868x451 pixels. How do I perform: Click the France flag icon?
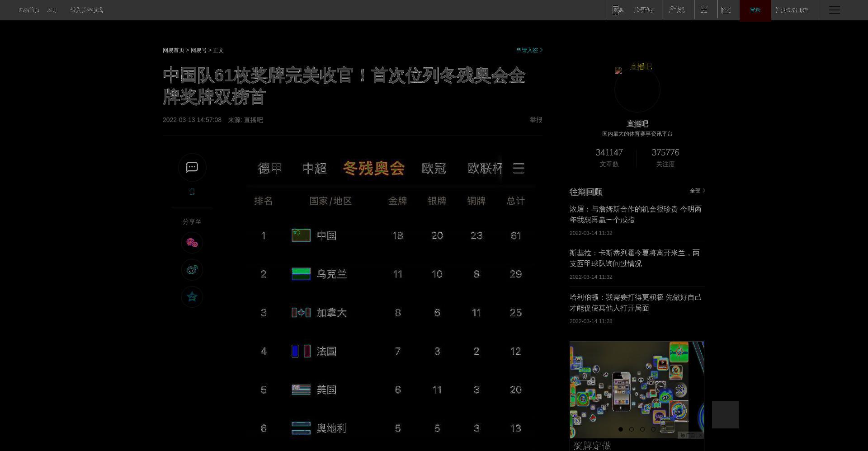pyautogui.click(x=301, y=351)
